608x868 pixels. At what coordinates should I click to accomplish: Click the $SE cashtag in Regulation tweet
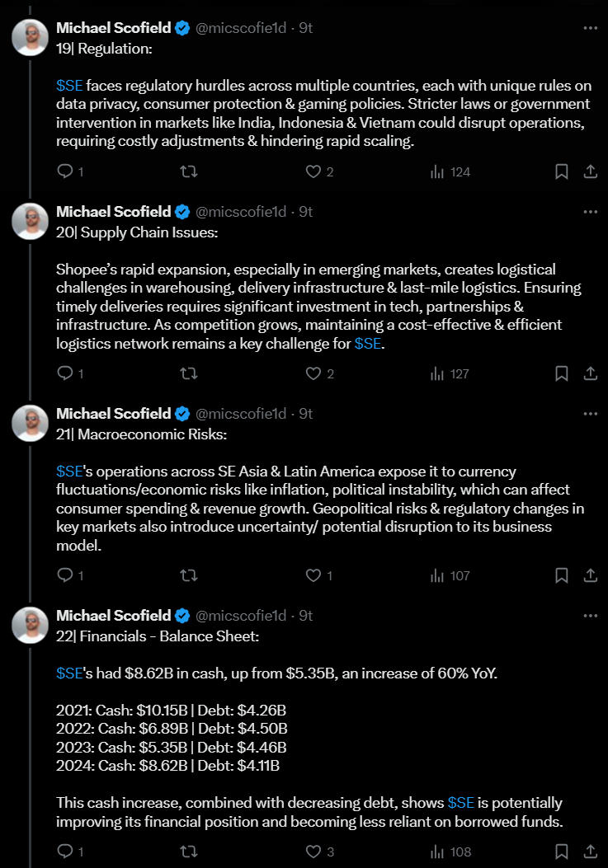pyautogui.click(x=69, y=84)
